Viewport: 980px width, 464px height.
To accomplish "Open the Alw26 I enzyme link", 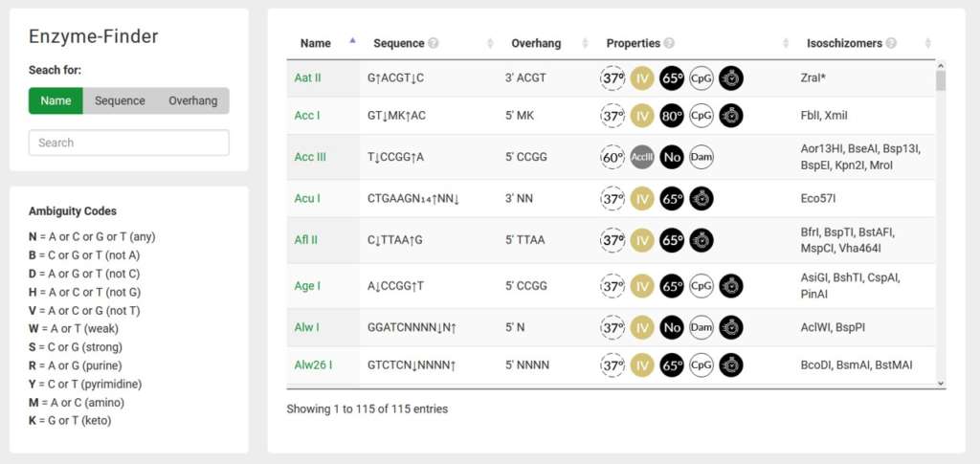I will click(313, 365).
